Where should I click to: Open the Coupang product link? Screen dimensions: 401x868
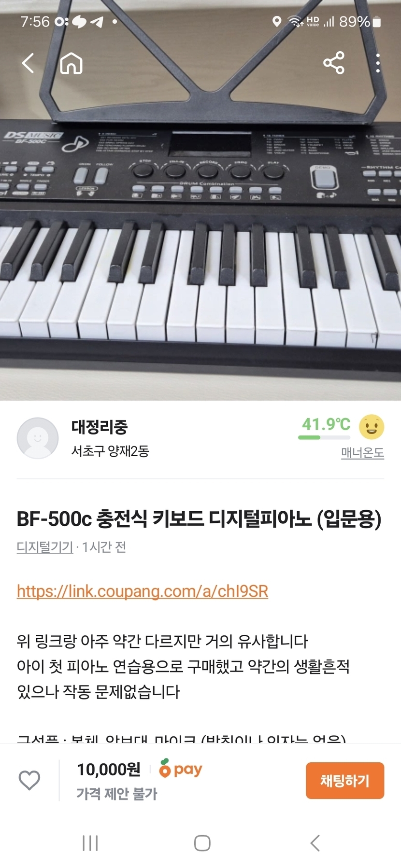[143, 591]
